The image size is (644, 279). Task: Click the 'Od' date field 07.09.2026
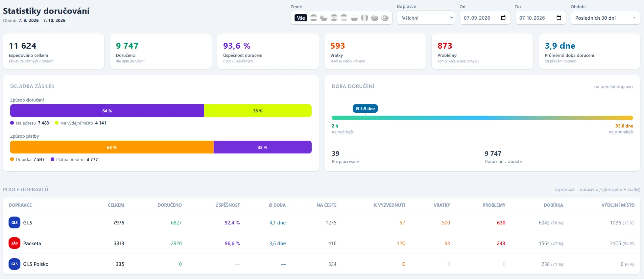(x=485, y=18)
